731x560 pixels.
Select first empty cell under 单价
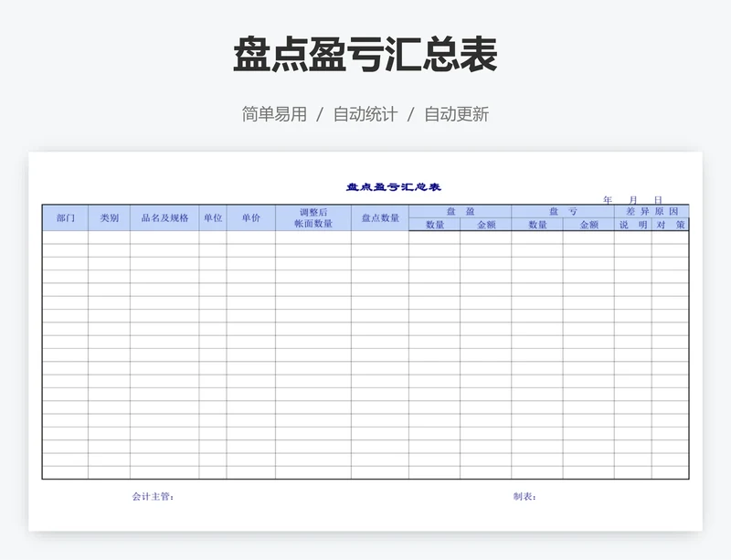tap(250, 238)
